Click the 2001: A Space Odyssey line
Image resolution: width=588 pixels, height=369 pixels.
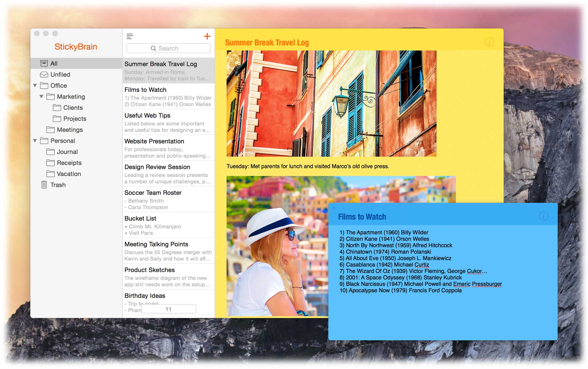pos(400,277)
